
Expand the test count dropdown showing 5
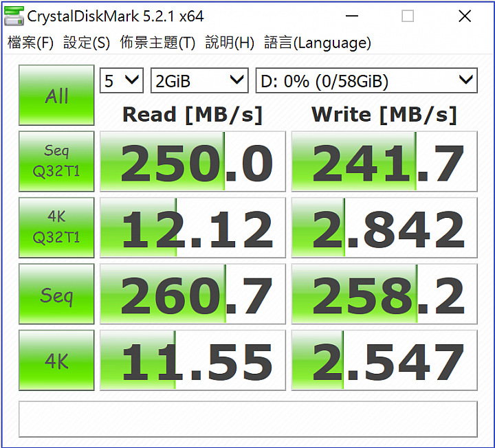(x=122, y=80)
